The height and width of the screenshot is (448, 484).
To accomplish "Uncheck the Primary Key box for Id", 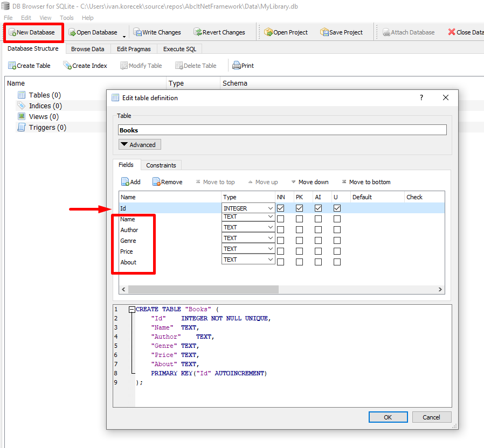I will (x=299, y=208).
